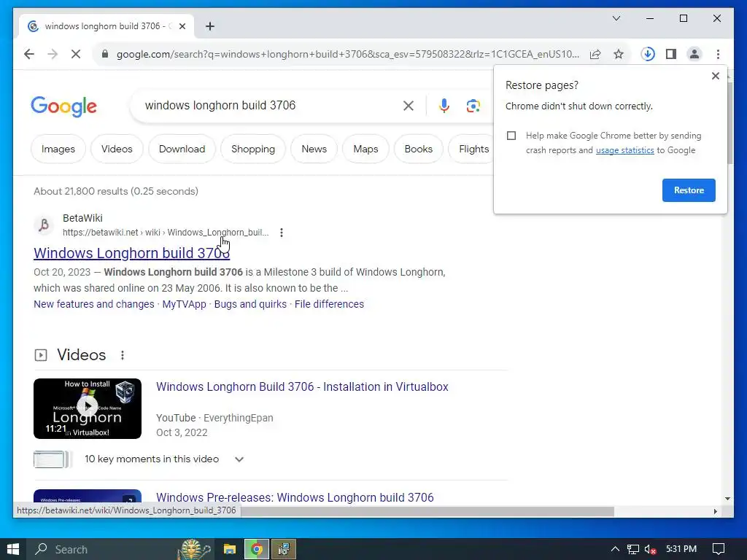This screenshot has height=560, width=747.
Task: Open Chrome three-dot menu
Action: (x=718, y=54)
